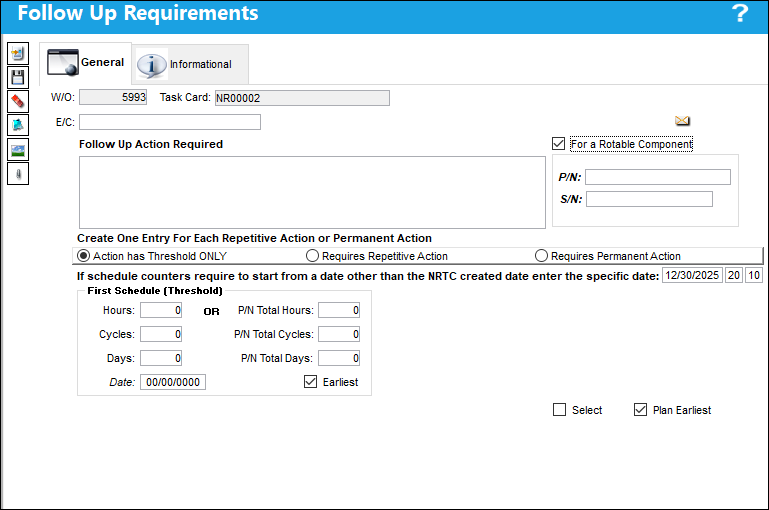The width and height of the screenshot is (769, 510).
Task: Focus the P/N Total Hours field
Action: 339,310
